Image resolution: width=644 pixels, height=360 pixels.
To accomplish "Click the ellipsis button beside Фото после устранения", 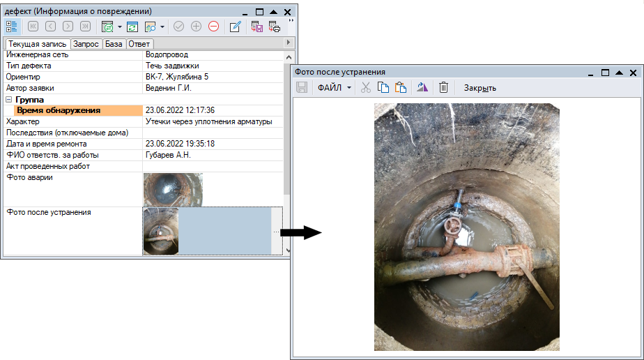I will click(x=277, y=231).
